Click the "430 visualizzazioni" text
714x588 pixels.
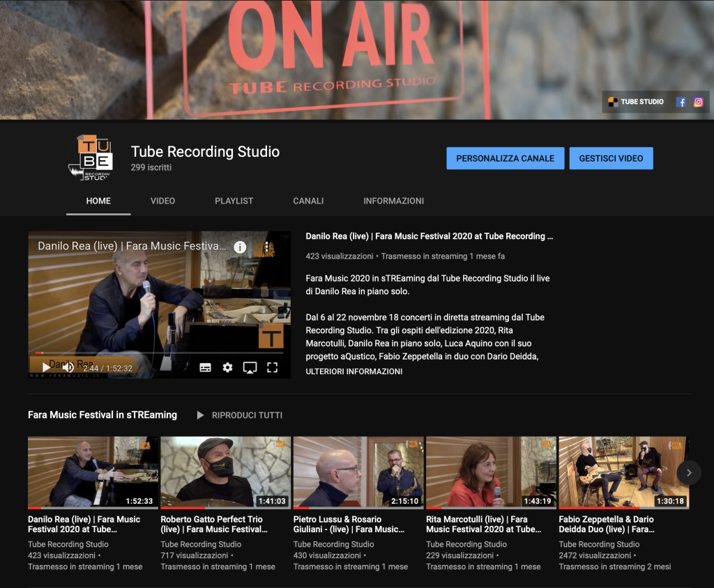point(328,556)
